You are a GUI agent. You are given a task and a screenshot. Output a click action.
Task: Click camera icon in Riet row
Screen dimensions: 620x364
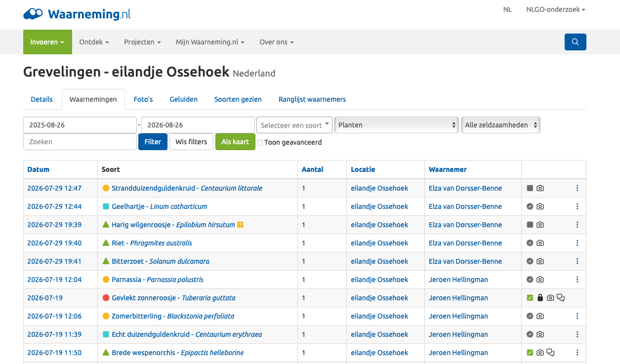pos(540,243)
